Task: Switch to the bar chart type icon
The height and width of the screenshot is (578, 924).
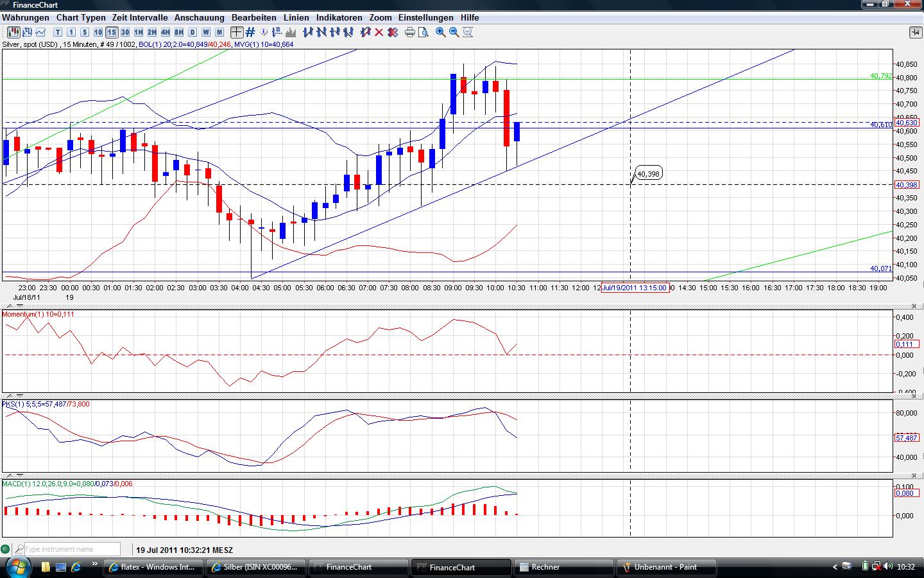Action: point(27,32)
